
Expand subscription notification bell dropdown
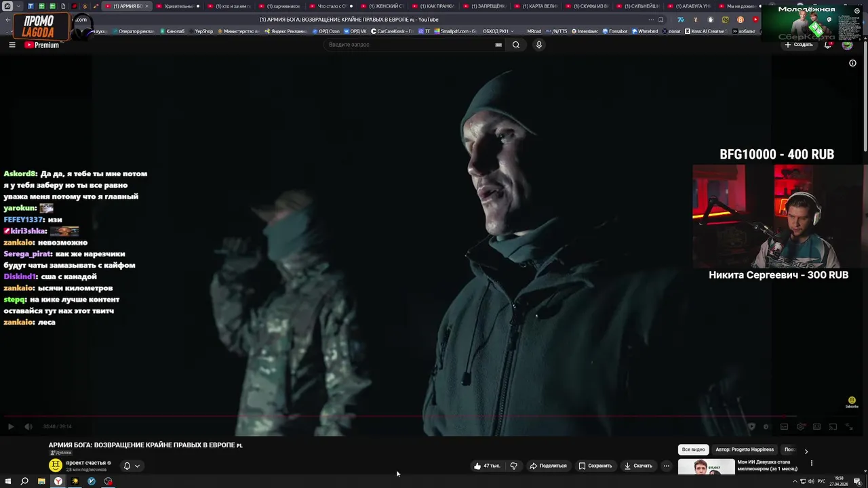tap(132, 466)
